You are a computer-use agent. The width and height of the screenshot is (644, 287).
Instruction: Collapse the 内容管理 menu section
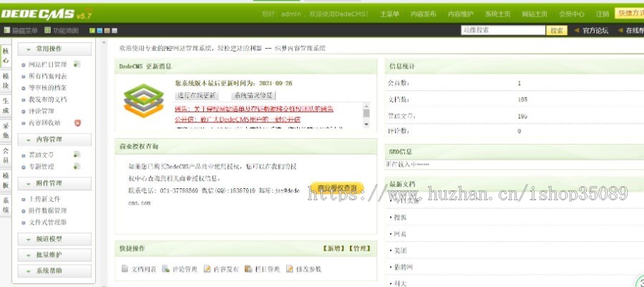[x=54, y=140]
